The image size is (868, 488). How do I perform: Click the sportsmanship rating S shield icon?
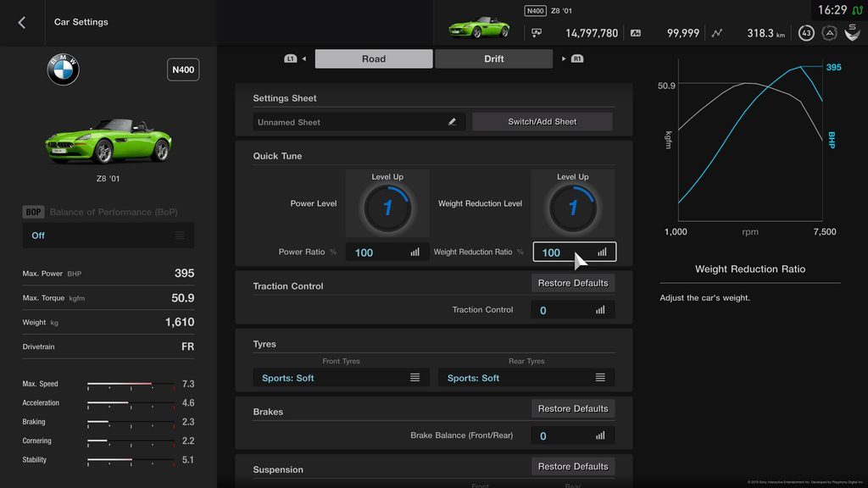pos(853,33)
